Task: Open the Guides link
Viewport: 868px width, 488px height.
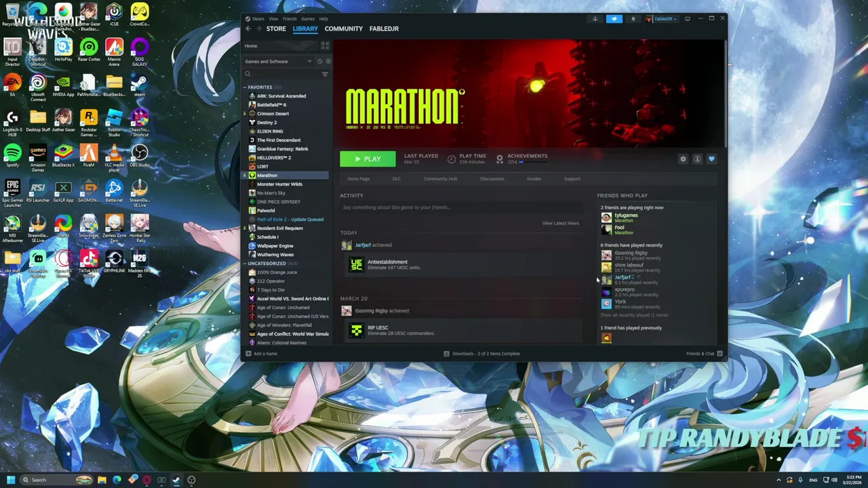Action: pos(534,179)
